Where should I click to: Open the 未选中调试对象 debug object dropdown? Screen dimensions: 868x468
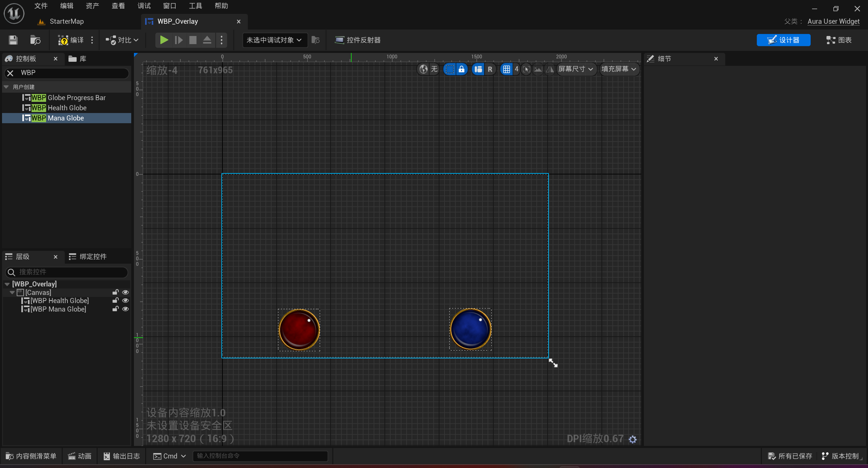[x=274, y=40]
